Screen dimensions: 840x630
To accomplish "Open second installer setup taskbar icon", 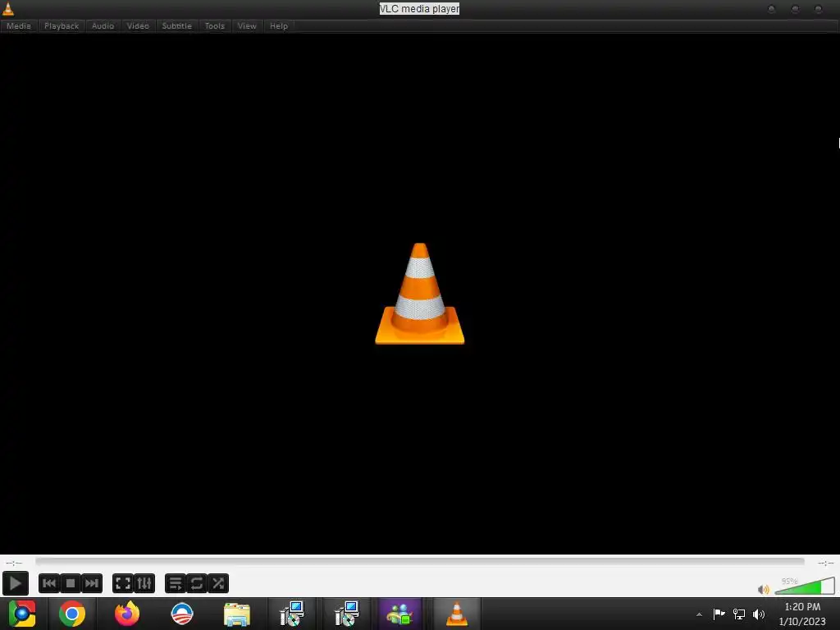I will coord(347,614).
